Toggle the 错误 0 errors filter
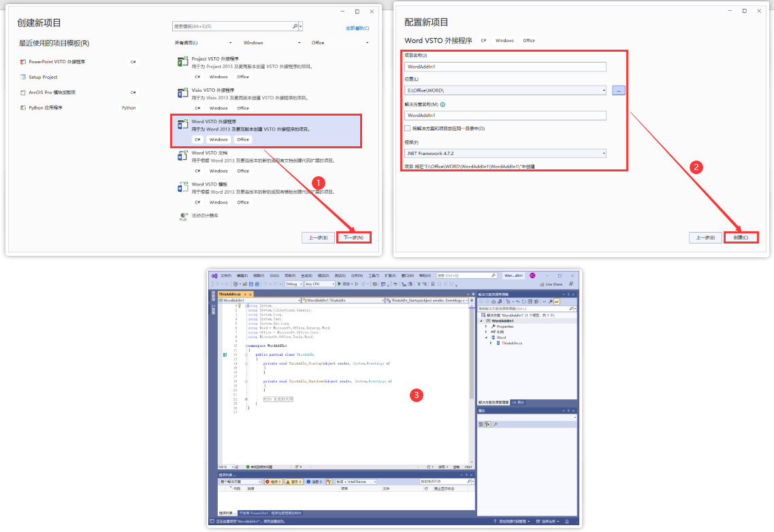Screen dimensions: 774x532 [x=274, y=482]
